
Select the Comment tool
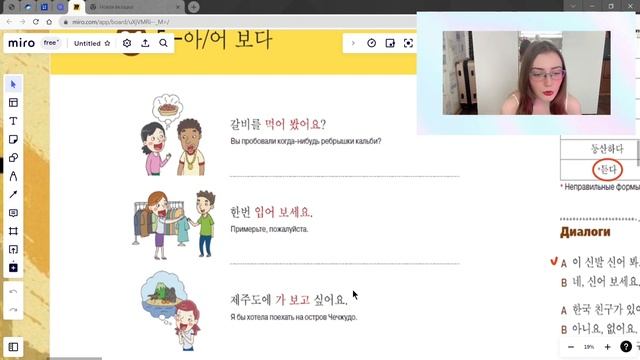(x=13, y=213)
